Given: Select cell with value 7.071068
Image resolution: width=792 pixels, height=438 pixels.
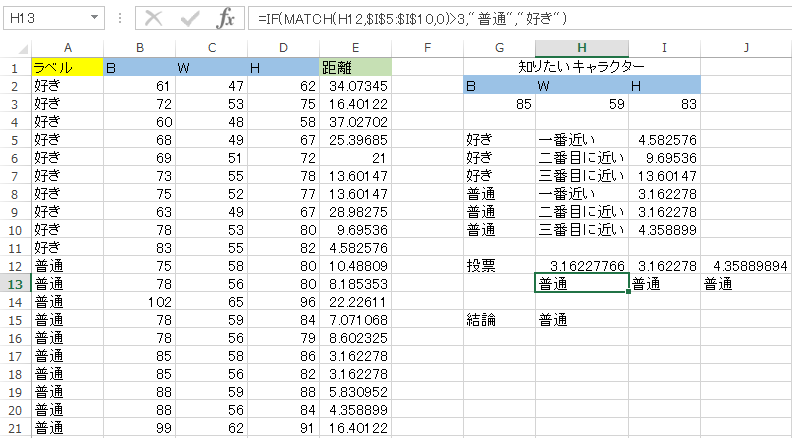Looking at the screenshot, I should 356,320.
